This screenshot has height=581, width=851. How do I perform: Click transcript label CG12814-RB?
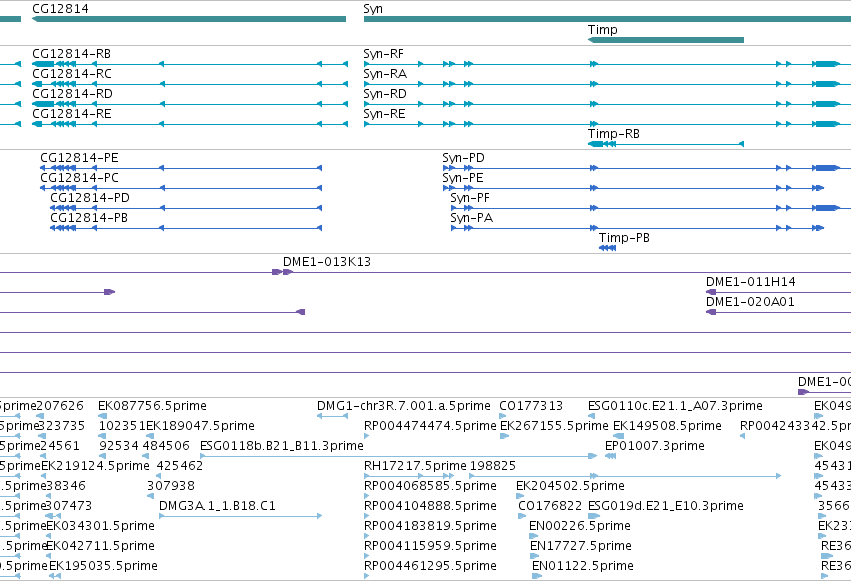tap(72, 54)
